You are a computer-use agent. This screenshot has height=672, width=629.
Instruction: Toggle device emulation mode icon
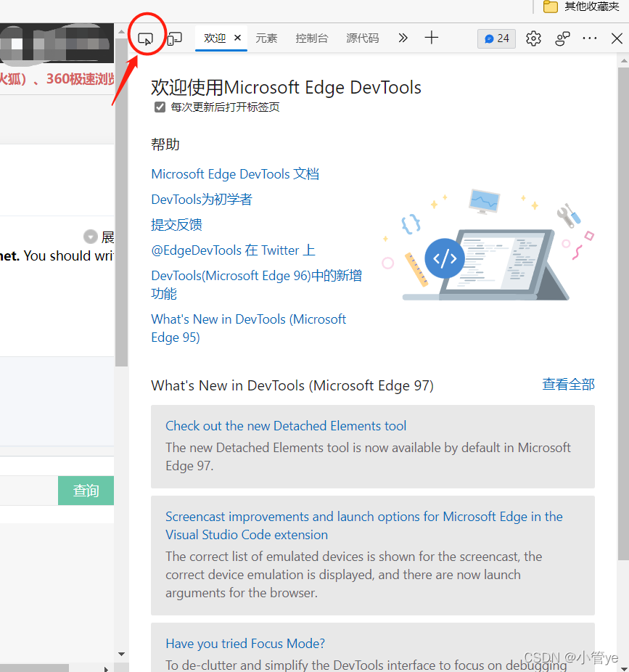click(x=174, y=39)
